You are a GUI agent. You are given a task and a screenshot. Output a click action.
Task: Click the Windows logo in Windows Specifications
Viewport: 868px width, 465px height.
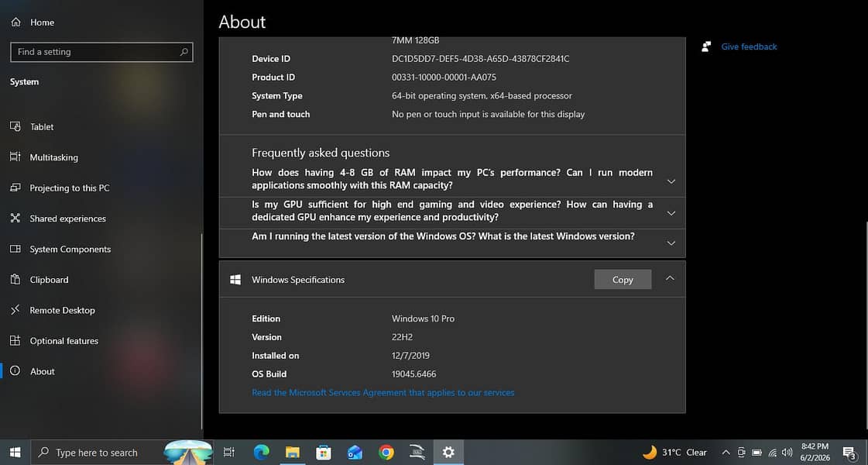click(235, 280)
